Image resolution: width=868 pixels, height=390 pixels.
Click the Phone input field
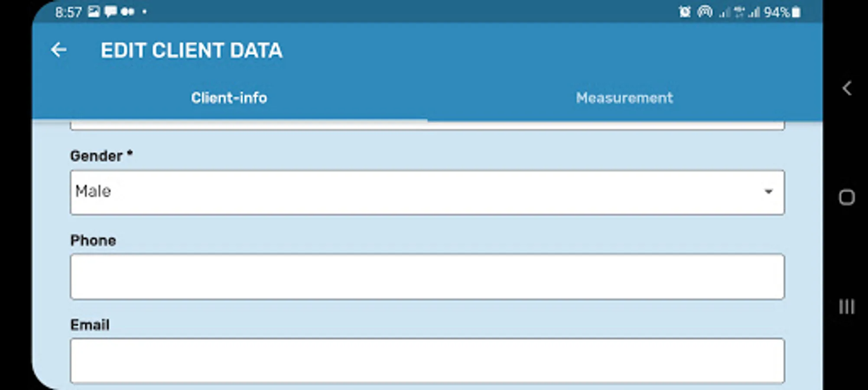coord(427,276)
